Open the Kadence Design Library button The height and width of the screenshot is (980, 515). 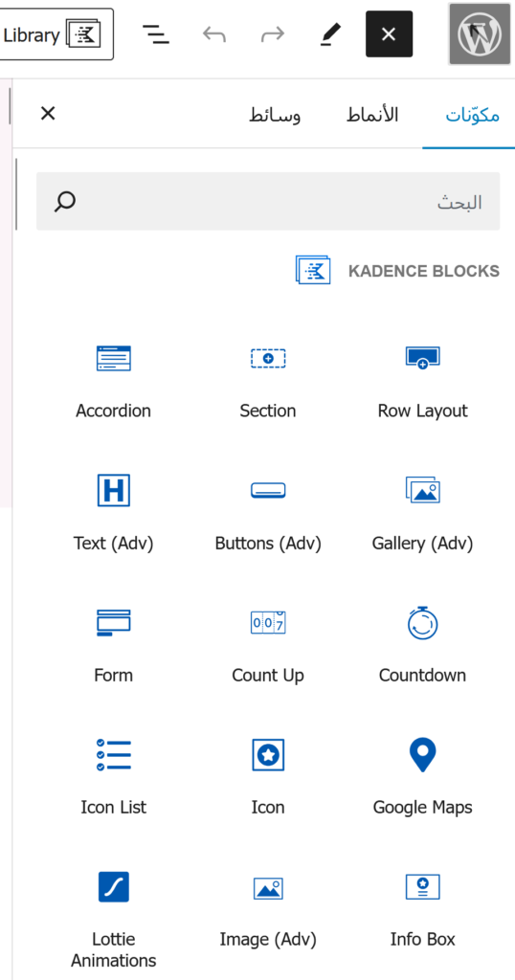coord(55,34)
